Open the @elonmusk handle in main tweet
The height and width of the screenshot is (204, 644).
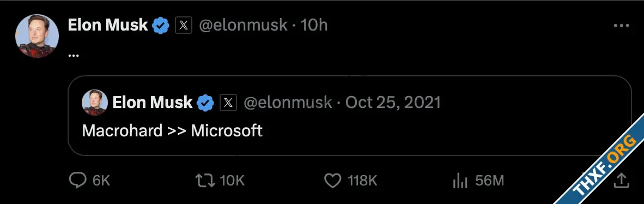243,26
